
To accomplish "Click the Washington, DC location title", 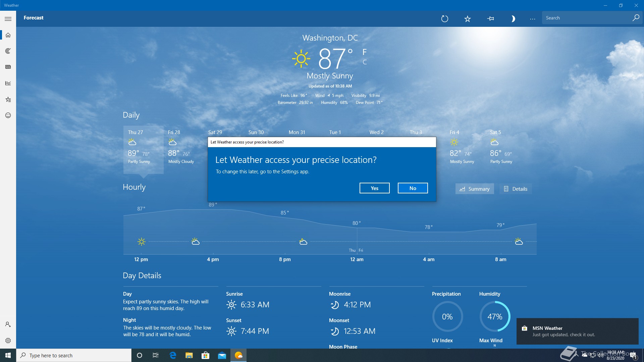I will (330, 38).
